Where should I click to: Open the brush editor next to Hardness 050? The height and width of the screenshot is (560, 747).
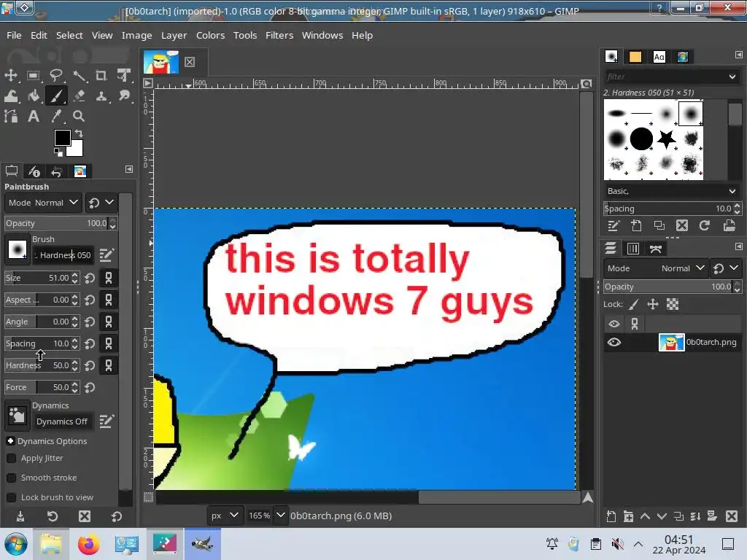click(x=107, y=255)
